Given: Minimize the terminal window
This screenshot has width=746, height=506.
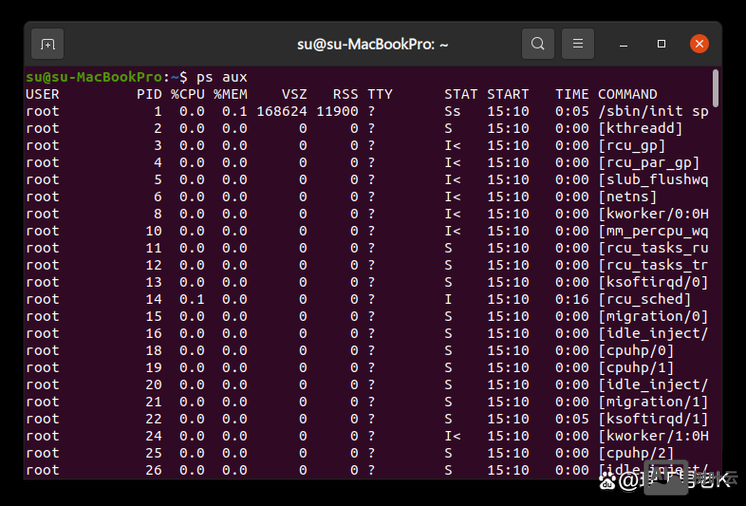Looking at the screenshot, I should click(x=624, y=44).
